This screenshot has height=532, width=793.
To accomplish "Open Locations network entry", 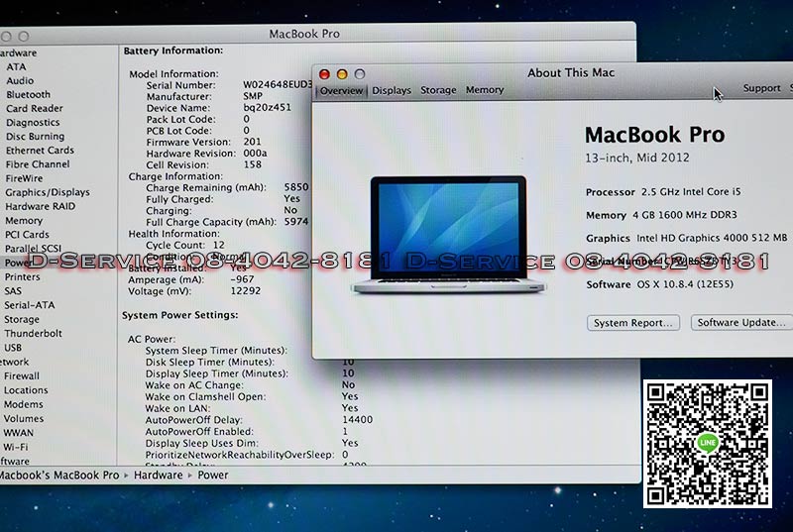I will [26, 390].
